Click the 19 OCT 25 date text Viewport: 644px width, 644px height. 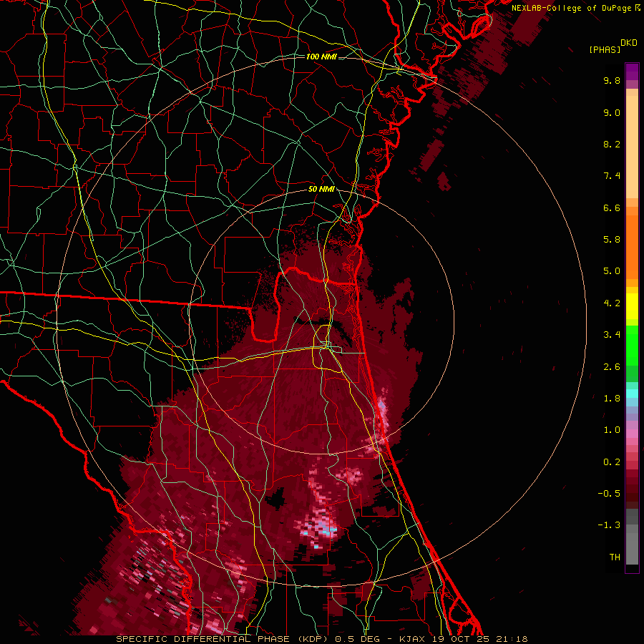point(462,639)
